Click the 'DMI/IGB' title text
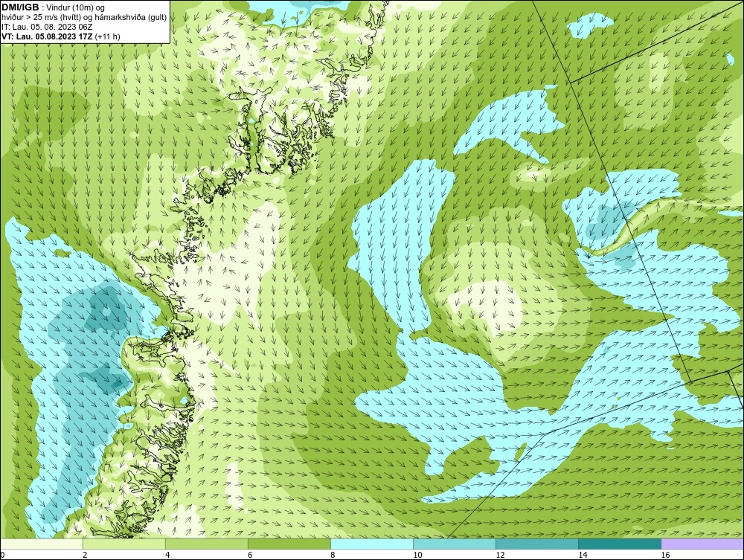The height and width of the screenshot is (560, 744). click(x=20, y=7)
